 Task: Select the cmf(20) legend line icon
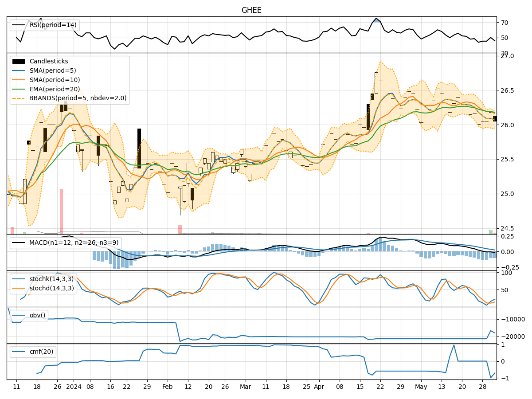coord(19,352)
